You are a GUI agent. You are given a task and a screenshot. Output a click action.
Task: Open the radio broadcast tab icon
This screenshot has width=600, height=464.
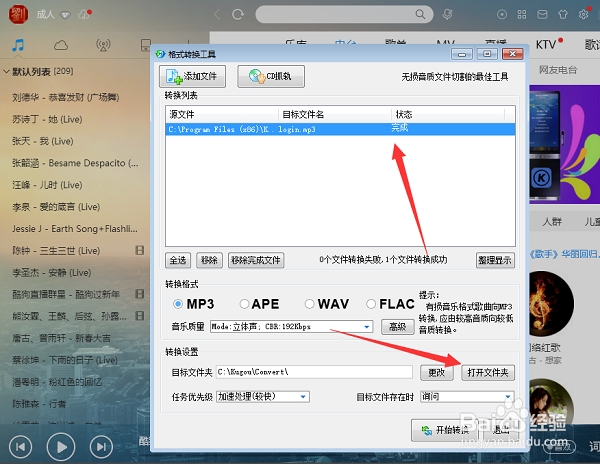[103, 46]
